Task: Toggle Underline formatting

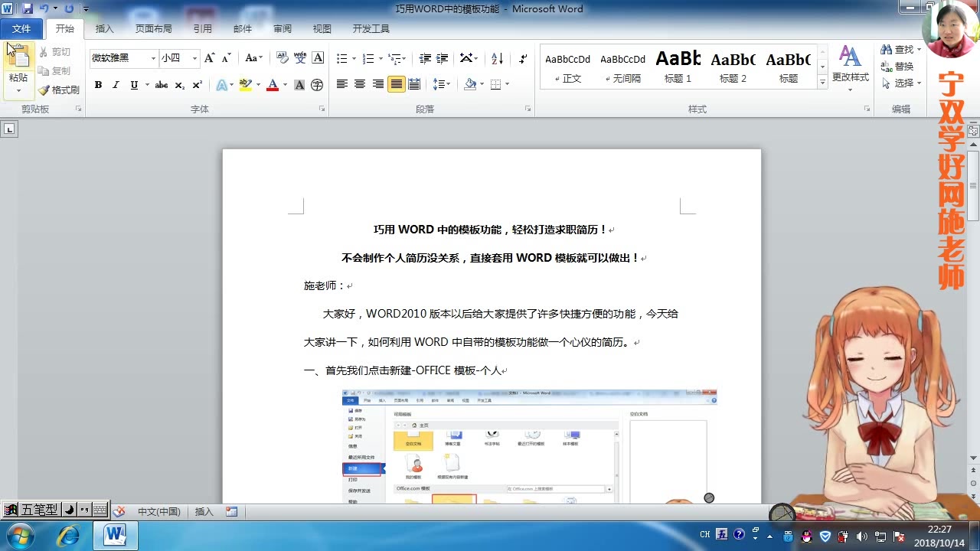Action: [134, 85]
